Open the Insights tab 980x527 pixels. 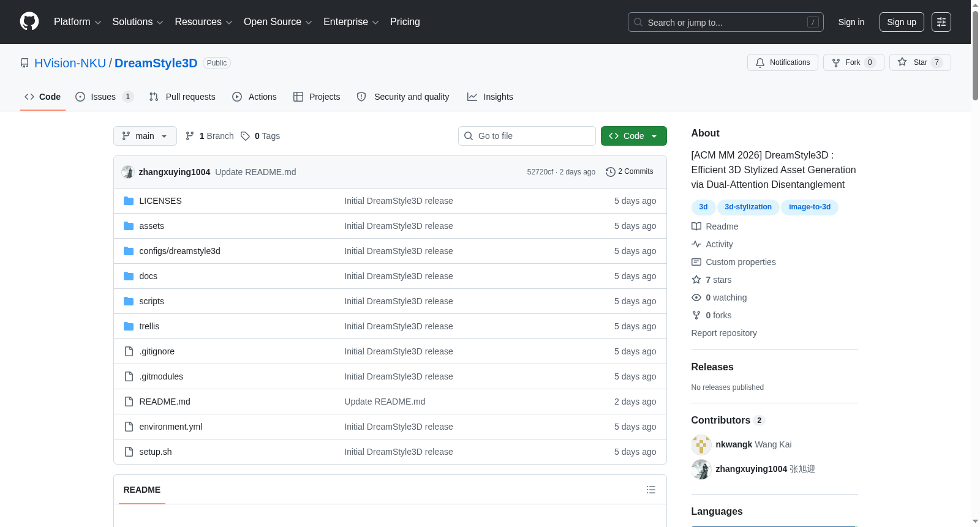tap(490, 97)
